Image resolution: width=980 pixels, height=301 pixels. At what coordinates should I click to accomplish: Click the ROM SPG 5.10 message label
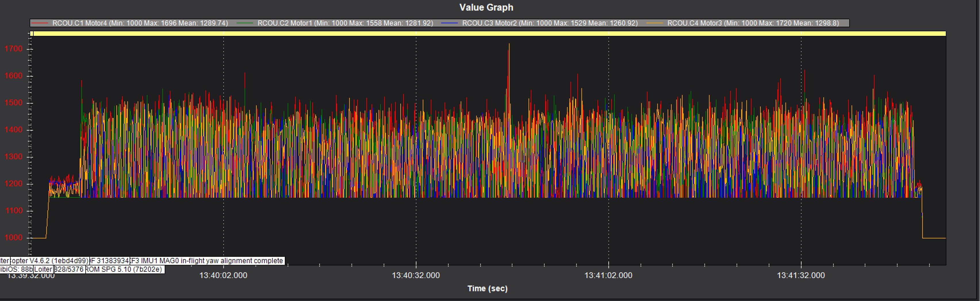pyautogui.click(x=124, y=269)
